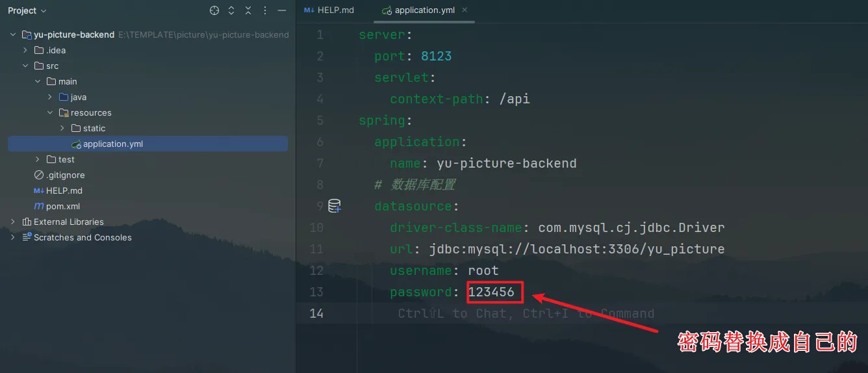Expand External Libraries node
Screen dimensions: 868x373
[13, 222]
